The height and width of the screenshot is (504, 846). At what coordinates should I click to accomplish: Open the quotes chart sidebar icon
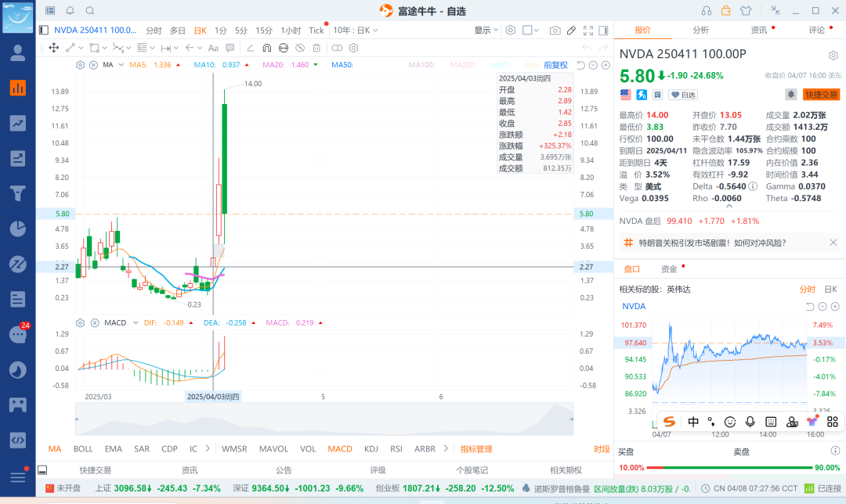(18, 88)
